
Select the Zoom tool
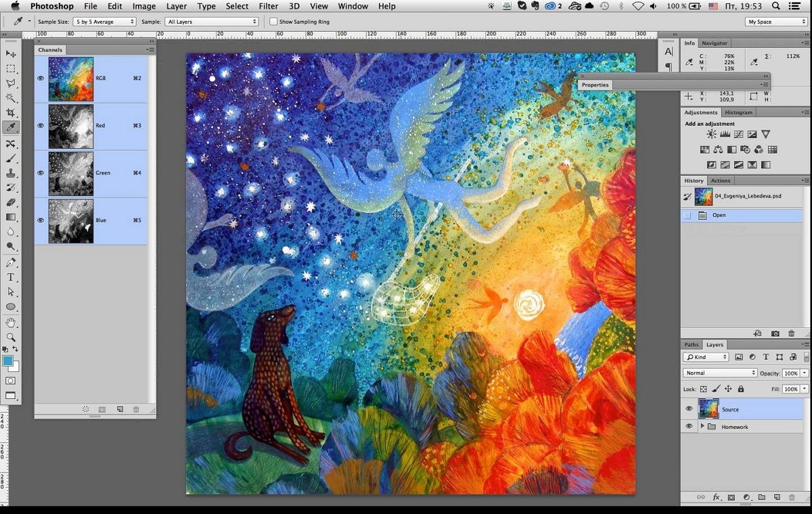11,337
